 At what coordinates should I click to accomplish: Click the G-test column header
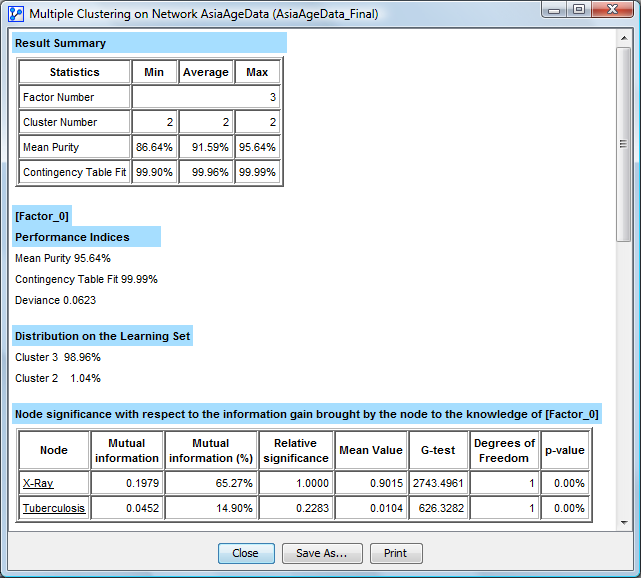pos(438,451)
